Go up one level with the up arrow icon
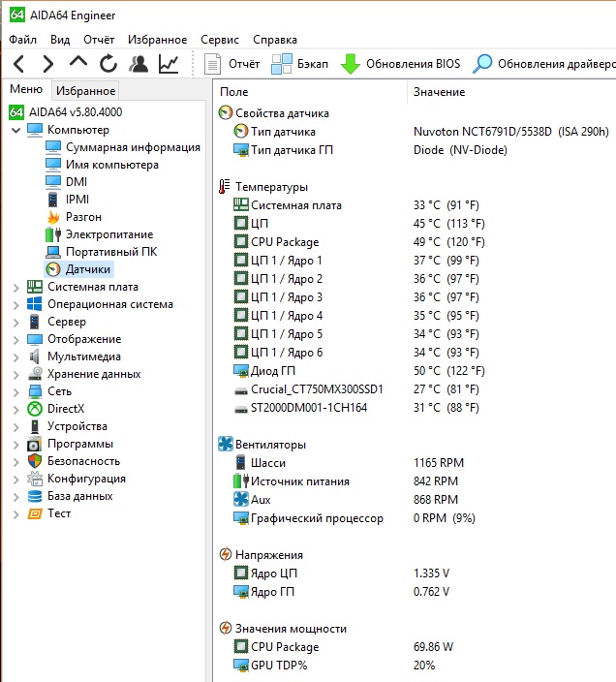 pyautogui.click(x=78, y=62)
